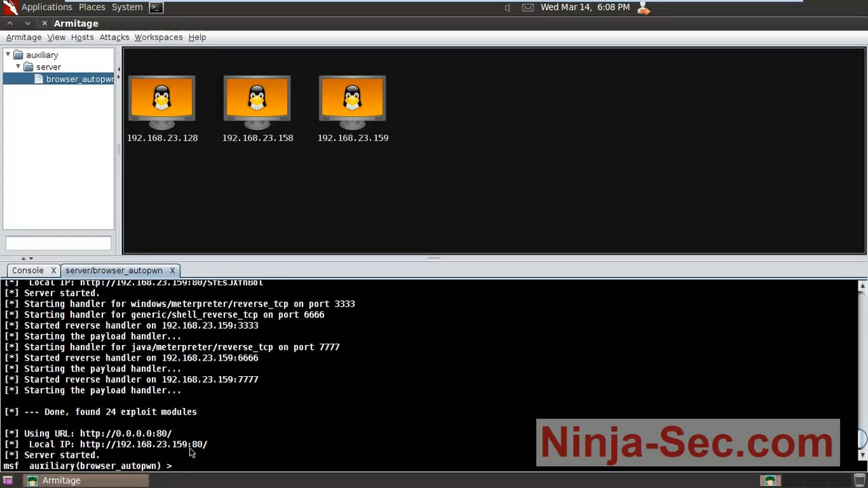
Task: Switch to server/browser_autopwn tab
Action: tap(114, 270)
